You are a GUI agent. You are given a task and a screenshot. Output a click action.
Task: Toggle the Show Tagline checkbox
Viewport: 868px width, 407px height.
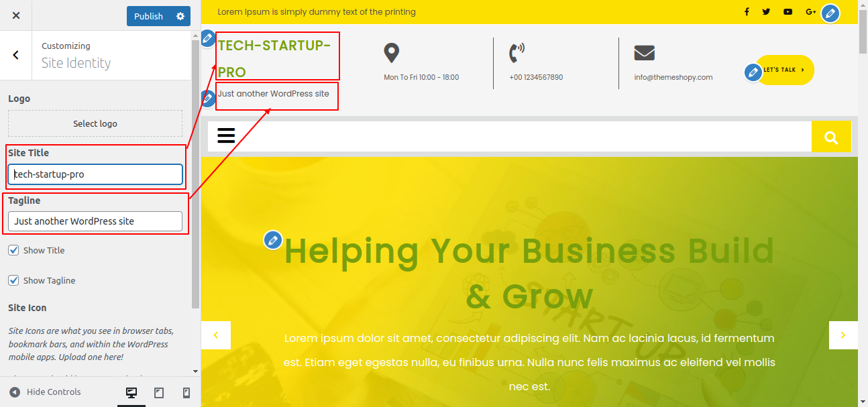tap(13, 280)
